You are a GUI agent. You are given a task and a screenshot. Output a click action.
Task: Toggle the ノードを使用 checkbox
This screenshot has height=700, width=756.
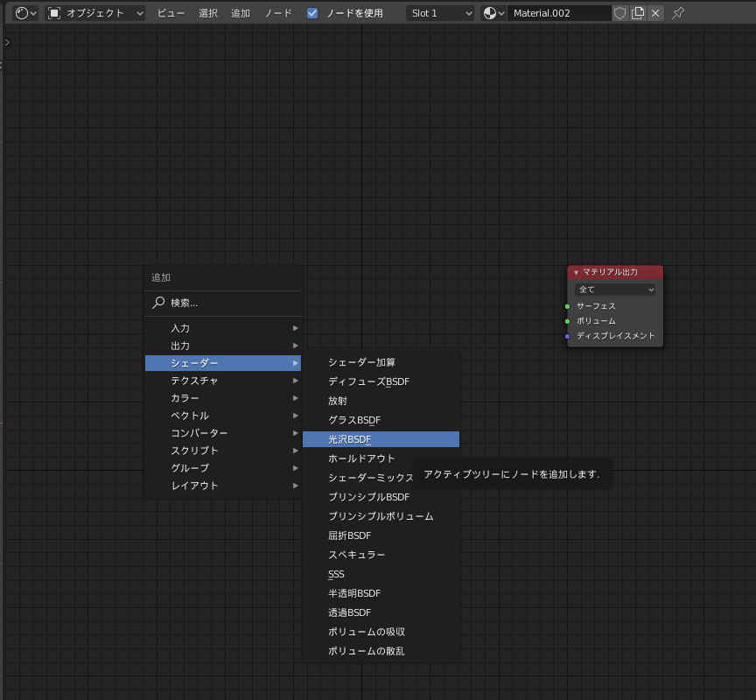pyautogui.click(x=312, y=13)
